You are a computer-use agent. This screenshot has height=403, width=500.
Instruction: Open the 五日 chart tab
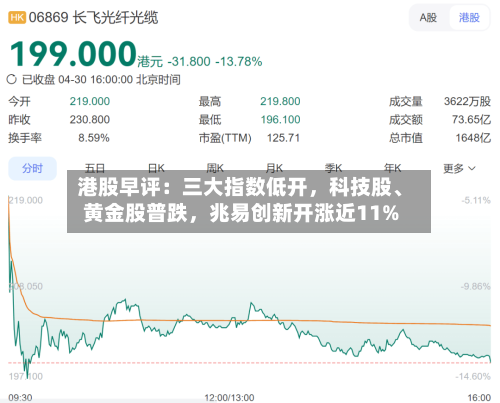pyautogui.click(x=95, y=168)
